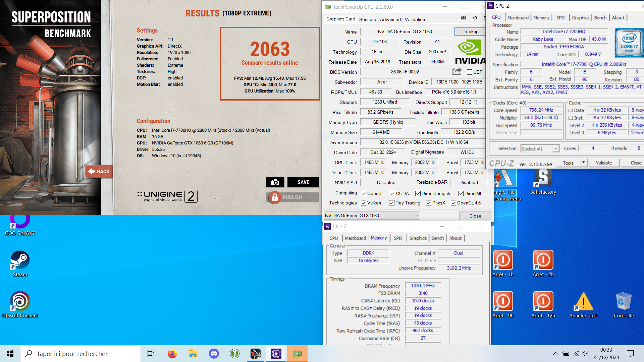This screenshot has width=644, height=362.
Task: Open the Windows Start menu
Action: [10, 354]
